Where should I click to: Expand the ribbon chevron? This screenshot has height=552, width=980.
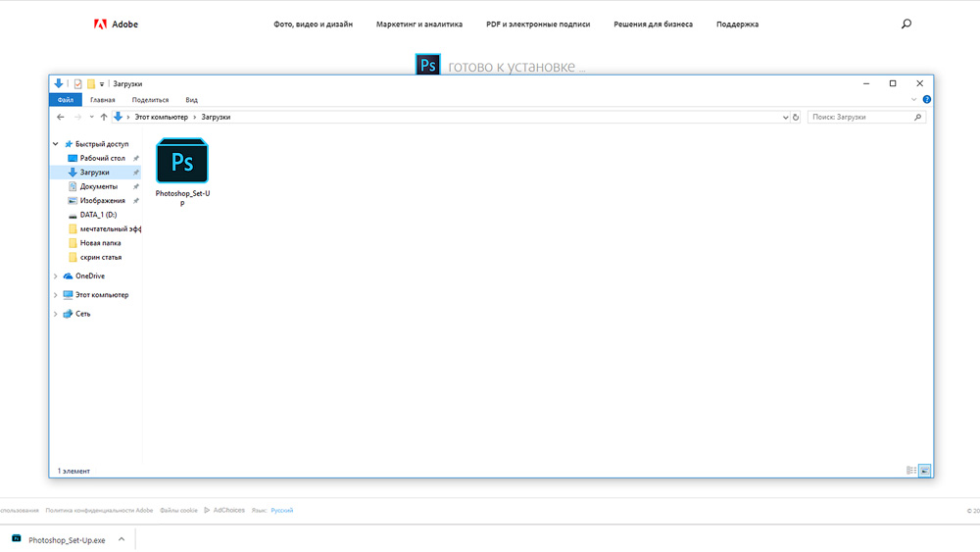[913, 99]
